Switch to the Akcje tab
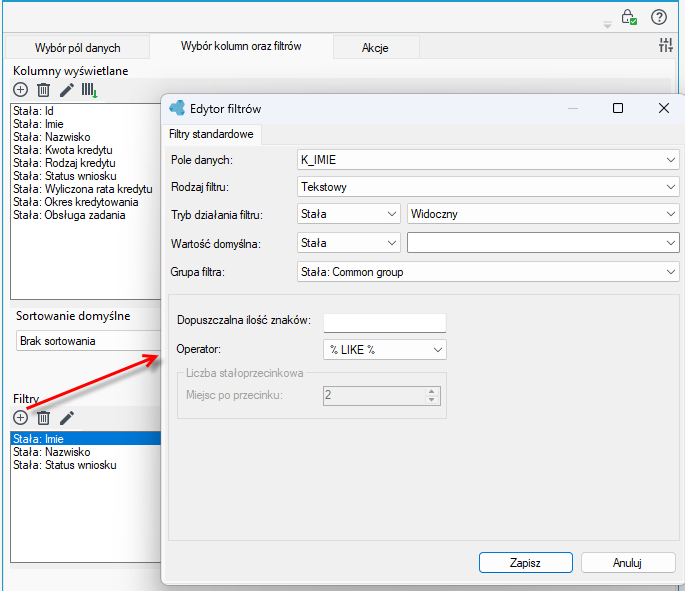685x591 pixels. [x=375, y=48]
